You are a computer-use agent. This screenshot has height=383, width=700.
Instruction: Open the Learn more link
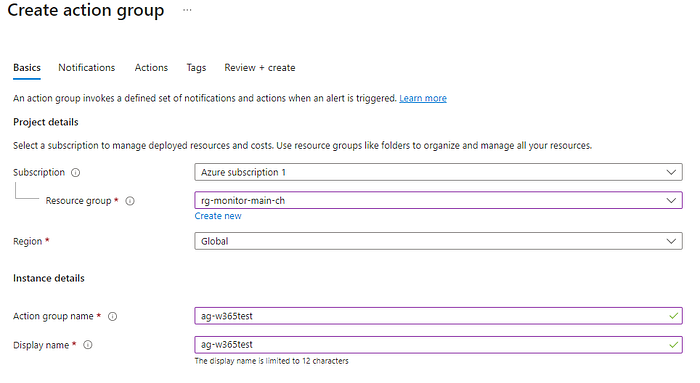click(423, 98)
